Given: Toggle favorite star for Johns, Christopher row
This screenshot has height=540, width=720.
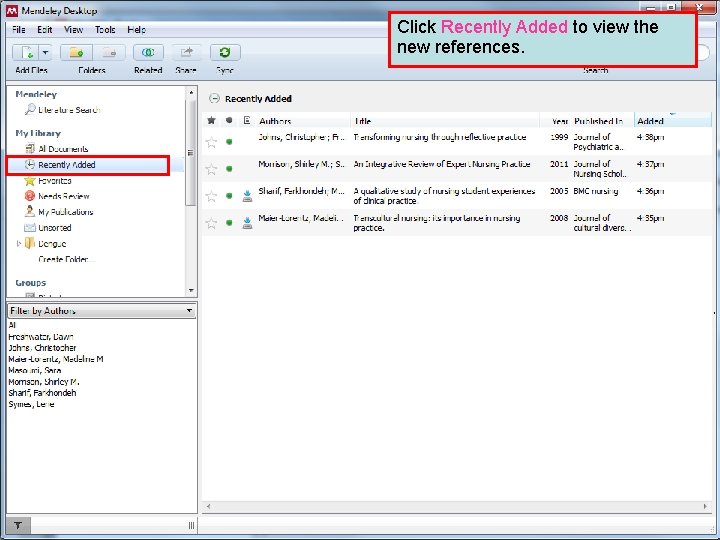Looking at the screenshot, I should pos(211,142).
